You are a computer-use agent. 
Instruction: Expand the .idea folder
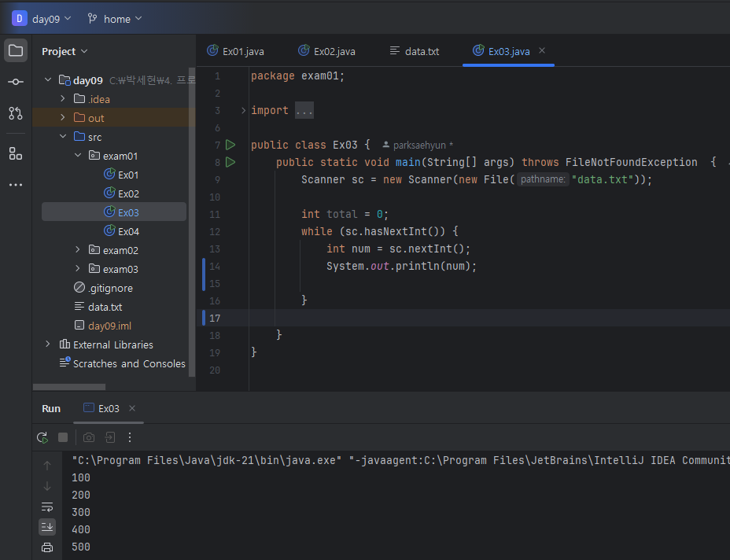[62, 98]
